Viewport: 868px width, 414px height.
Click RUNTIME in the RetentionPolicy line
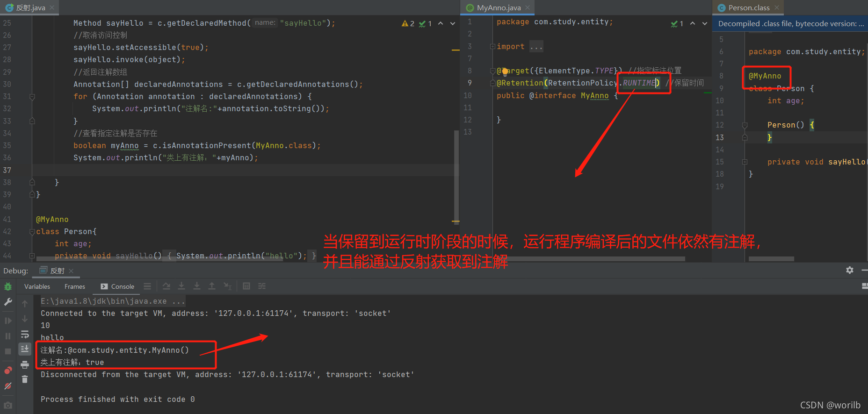[639, 83]
